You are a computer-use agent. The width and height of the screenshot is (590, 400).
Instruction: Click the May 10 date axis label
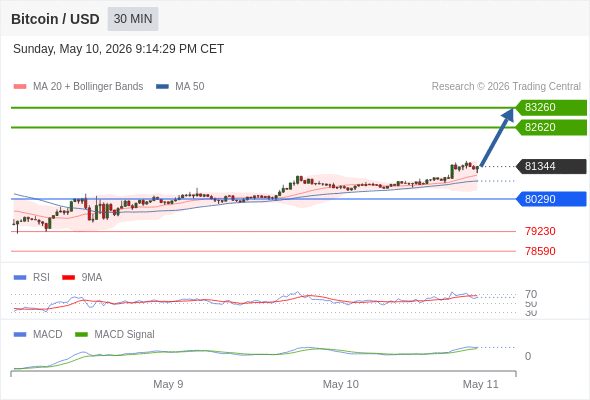tap(341, 384)
